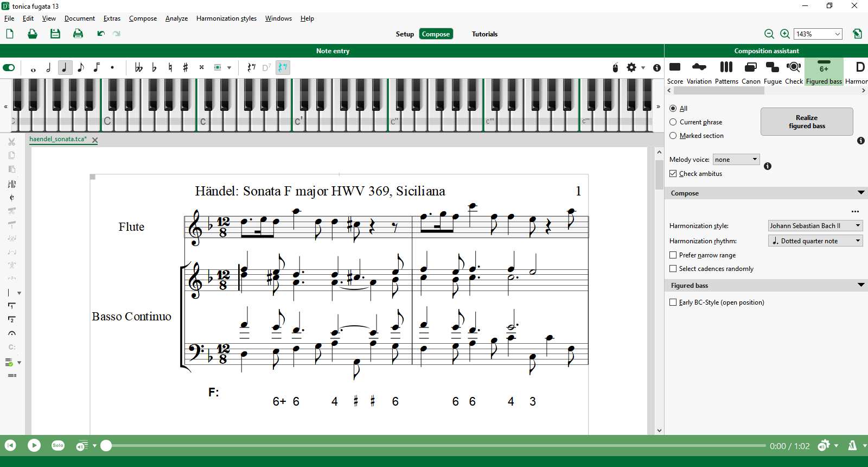The image size is (868, 467).
Task: Click the Compose mode button
Action: coord(436,34)
